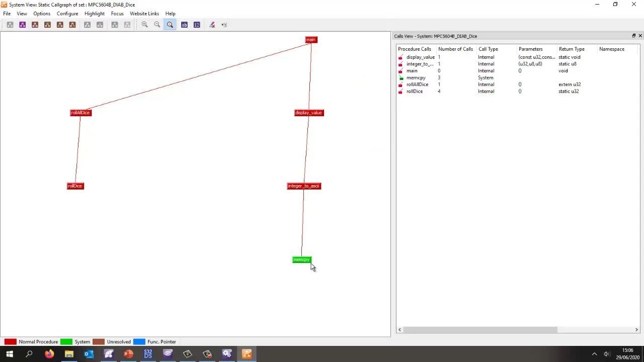644x362 pixels.
Task: Open Firefox from the taskbar
Action: (x=49, y=354)
